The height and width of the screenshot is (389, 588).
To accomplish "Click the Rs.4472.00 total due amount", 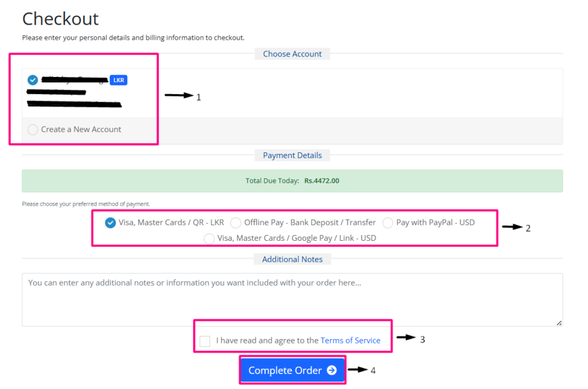I will (x=322, y=181).
